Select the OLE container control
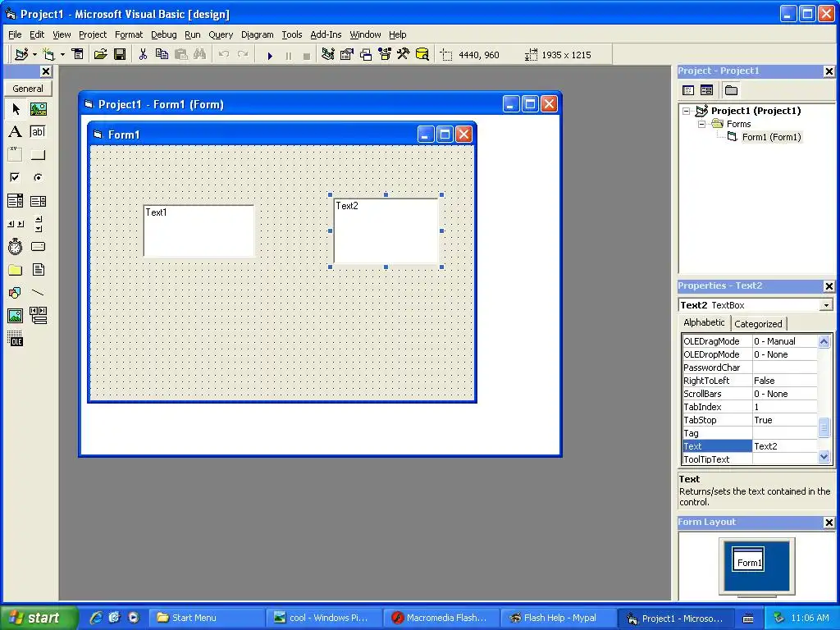 tap(16, 339)
